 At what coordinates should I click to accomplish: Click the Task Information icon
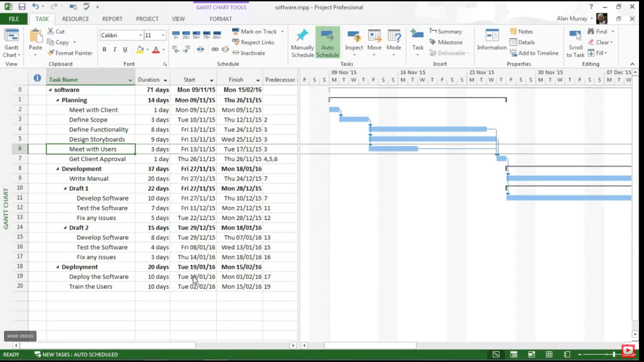492,36
